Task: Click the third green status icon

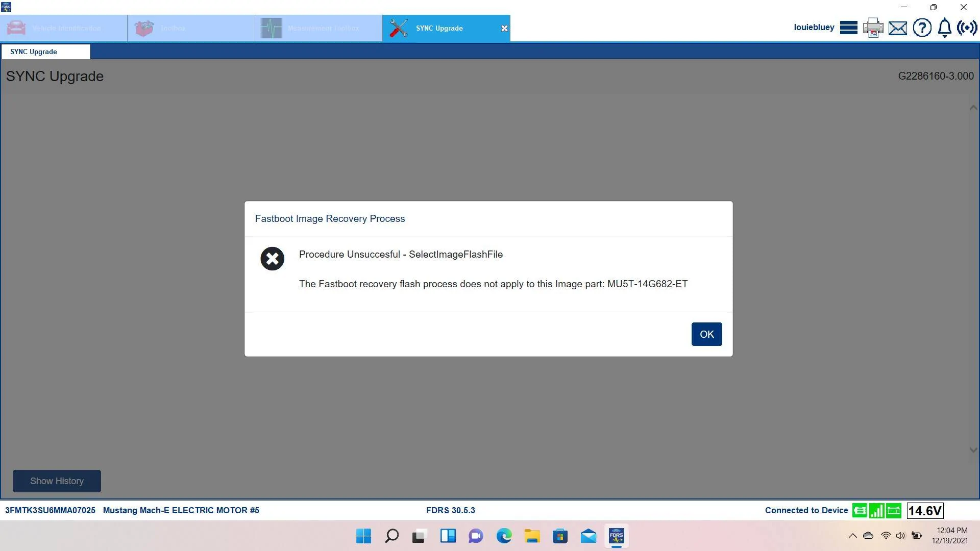Action: (894, 510)
